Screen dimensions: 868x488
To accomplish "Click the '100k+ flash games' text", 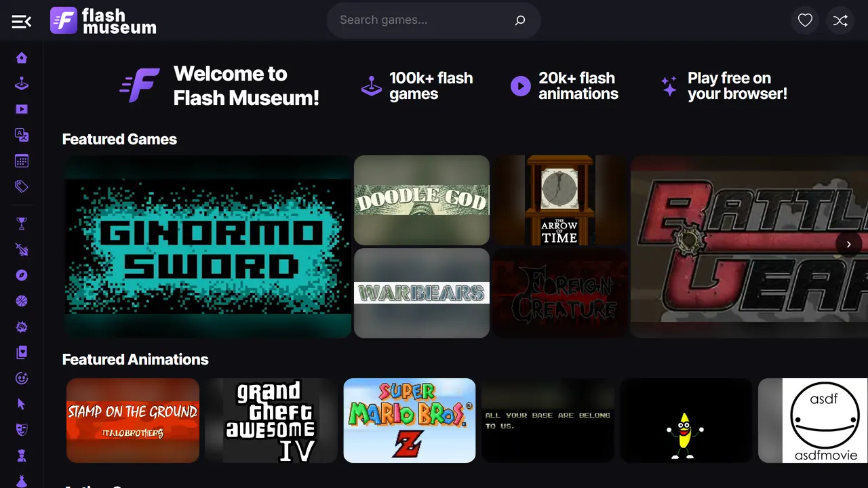I will (431, 86).
